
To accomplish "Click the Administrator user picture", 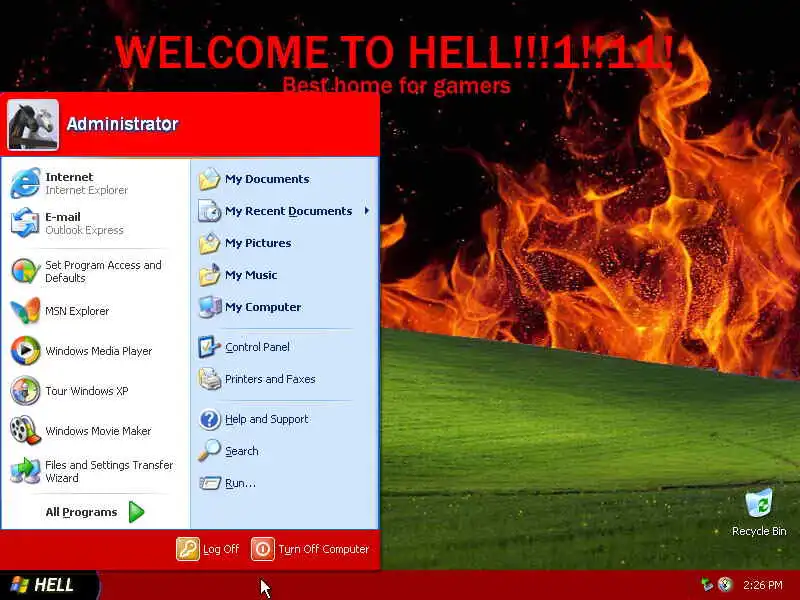I will click(33, 125).
